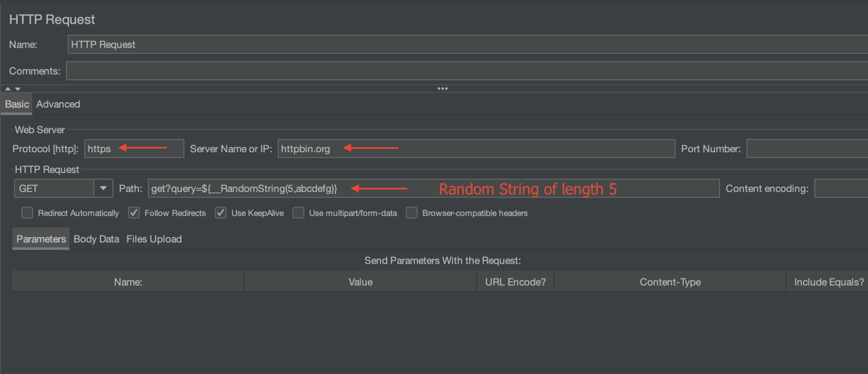Click the Path field with RandomString function
The width and height of the screenshot is (868, 374).
(434, 188)
